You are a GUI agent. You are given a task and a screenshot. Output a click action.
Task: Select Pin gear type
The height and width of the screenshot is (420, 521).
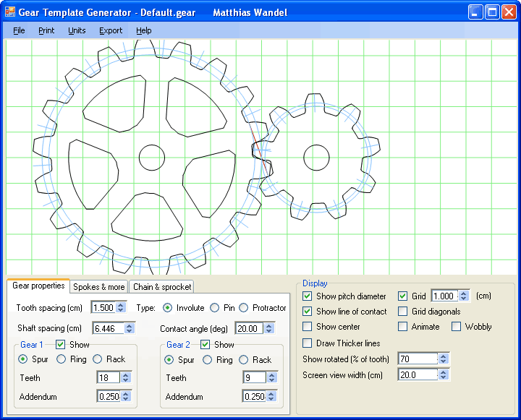(x=215, y=308)
